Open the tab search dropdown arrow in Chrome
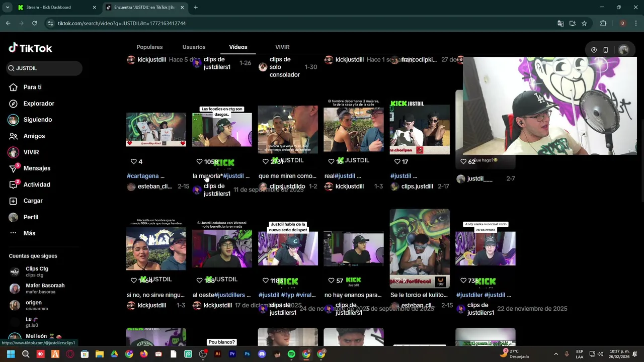The image size is (644, 362). (7, 7)
